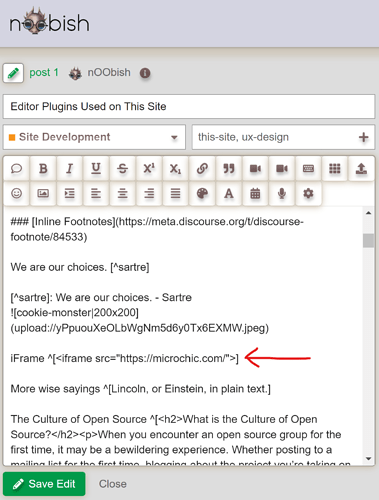Image resolution: width=379 pixels, height=500 pixels.
Task: Click the 'We are our choices. [^sartre]' line
Action: click(80, 267)
